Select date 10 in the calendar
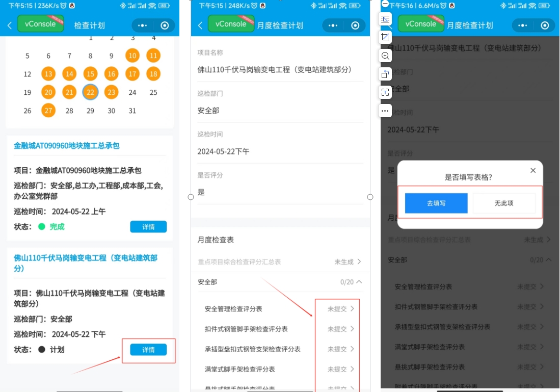Screen dimensions: 560x392 coord(132,56)
